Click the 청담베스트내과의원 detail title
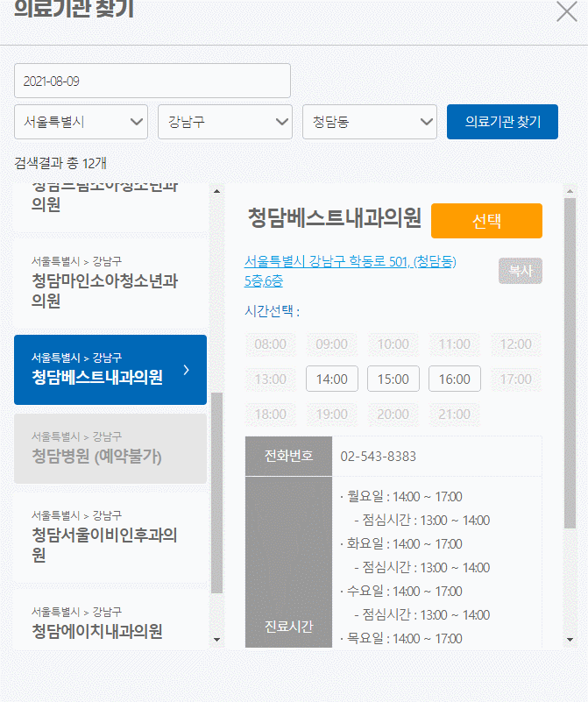This screenshot has height=702, width=588. pos(334,218)
